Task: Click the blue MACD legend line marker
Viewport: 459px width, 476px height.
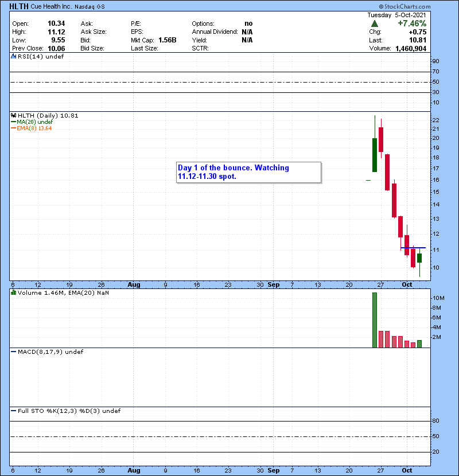Action: [x=14, y=352]
